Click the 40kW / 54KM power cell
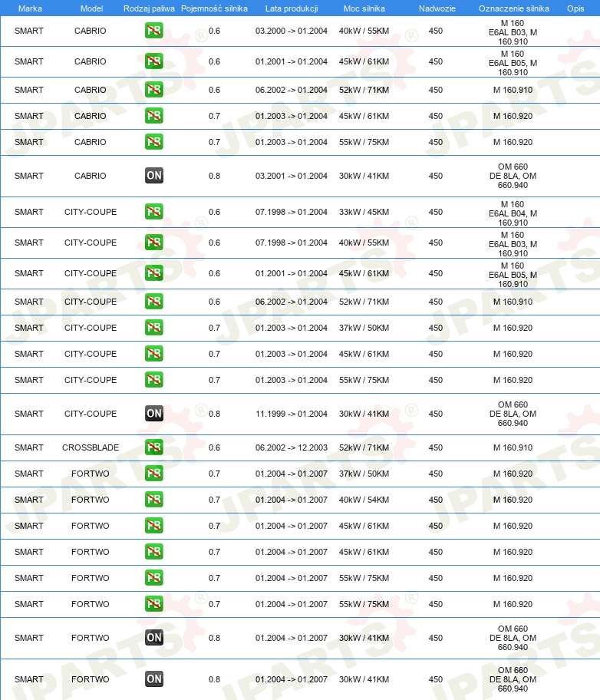The image size is (600, 700). pos(364,500)
